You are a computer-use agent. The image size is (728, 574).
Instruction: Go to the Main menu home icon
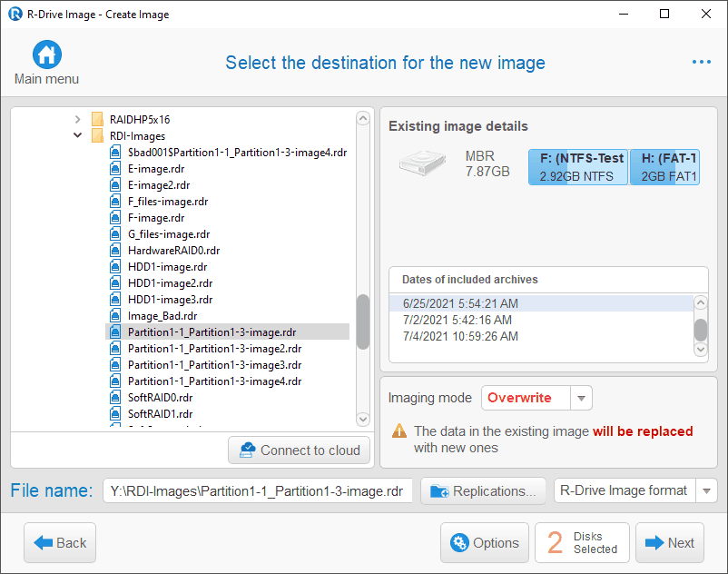(x=47, y=54)
